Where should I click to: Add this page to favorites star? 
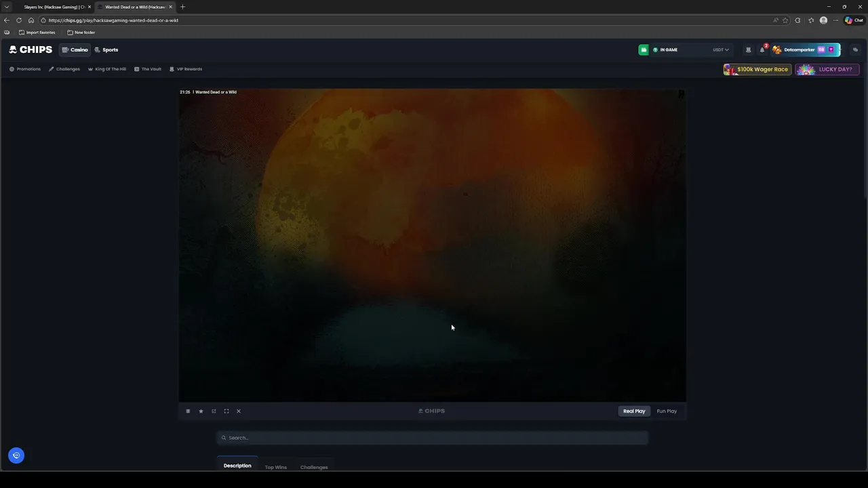[785, 20]
